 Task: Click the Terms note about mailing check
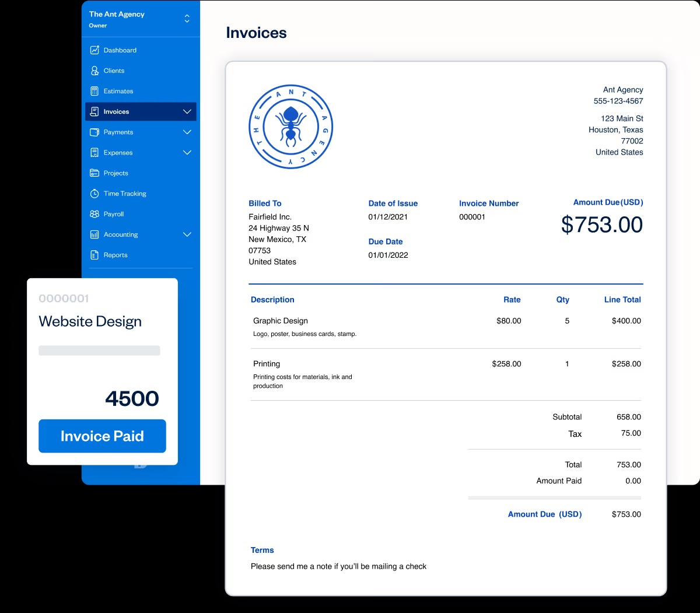[x=338, y=566]
